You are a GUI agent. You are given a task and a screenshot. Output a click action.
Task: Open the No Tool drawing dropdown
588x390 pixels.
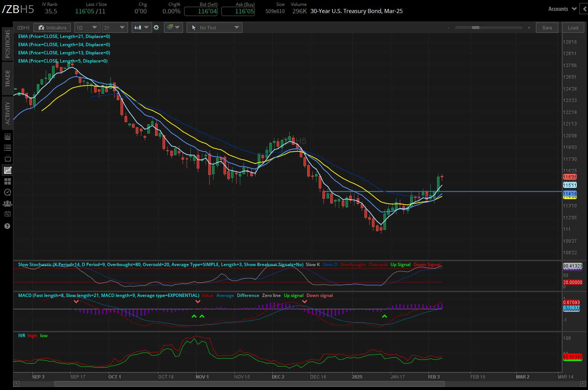pos(215,28)
